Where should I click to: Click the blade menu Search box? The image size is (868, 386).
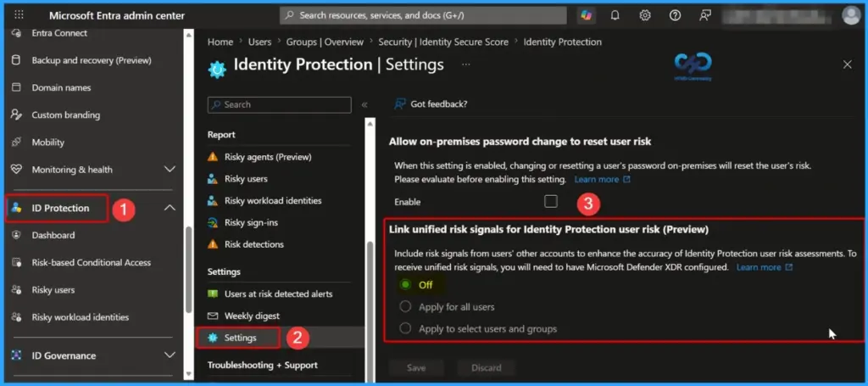coord(280,104)
